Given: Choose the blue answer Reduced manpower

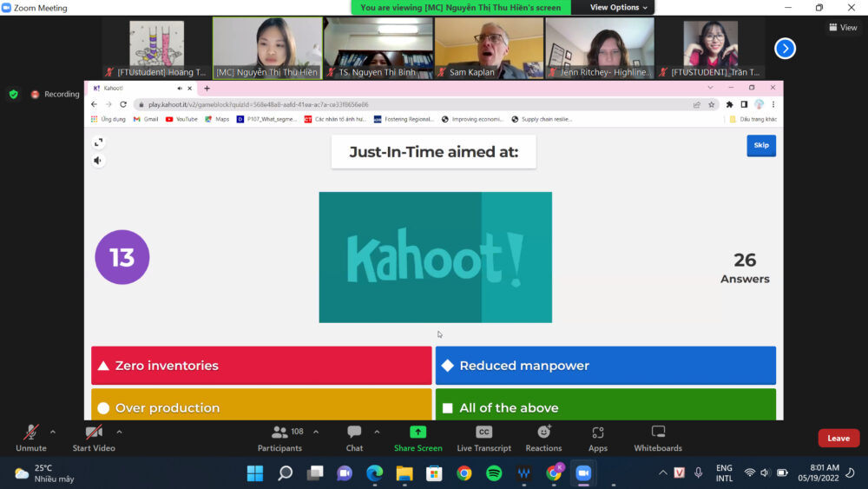Looking at the screenshot, I should click(606, 366).
